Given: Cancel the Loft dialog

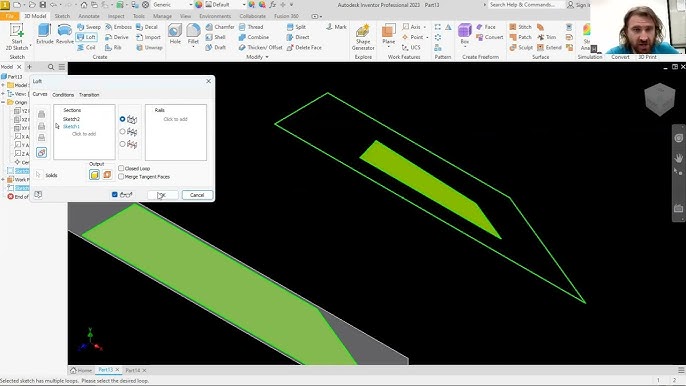Looking at the screenshot, I should point(197,195).
